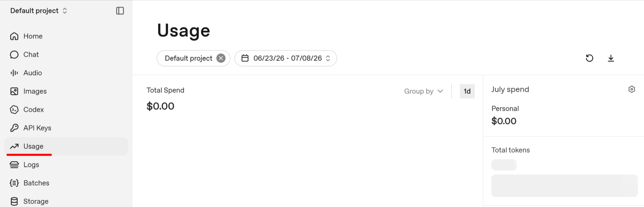This screenshot has height=207, width=644.
Task: Click the Home house icon
Action: point(14,36)
